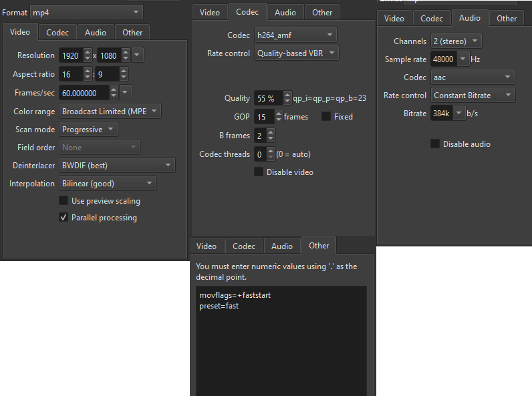Viewport: 532px width, 396px height.
Task: Click B frames value field
Action: tap(260, 136)
